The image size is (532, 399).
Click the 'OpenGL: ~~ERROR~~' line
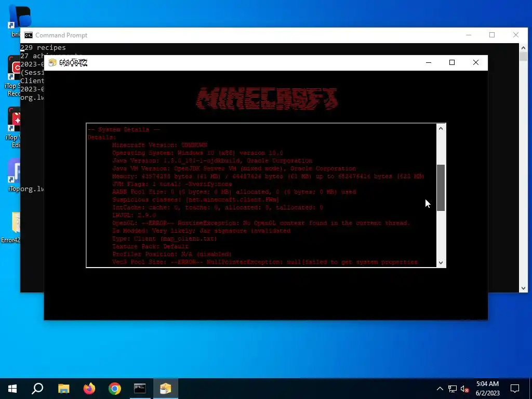[x=261, y=223]
